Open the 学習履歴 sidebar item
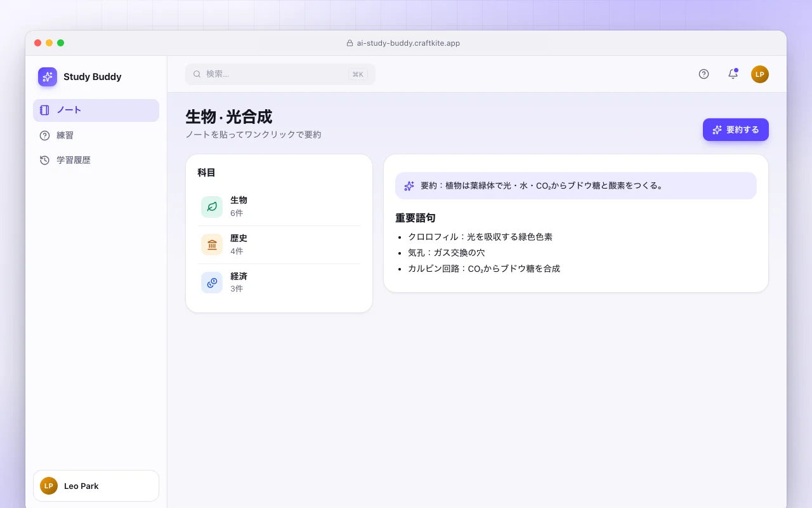This screenshot has width=812, height=508. pyautogui.click(x=96, y=160)
